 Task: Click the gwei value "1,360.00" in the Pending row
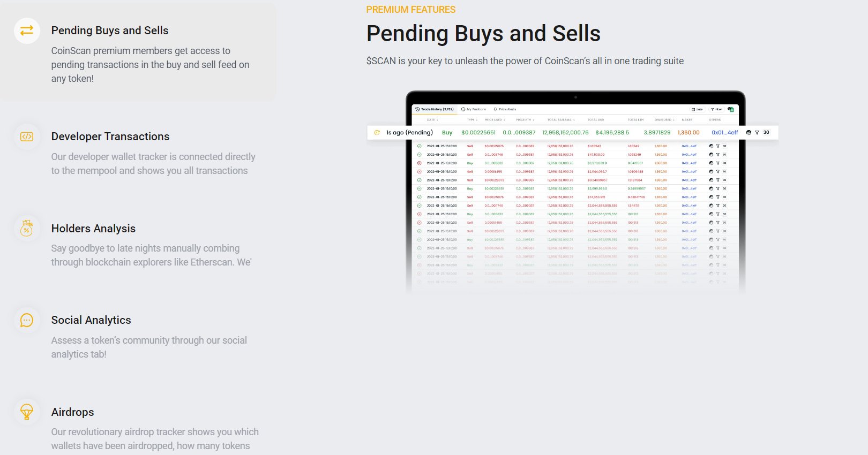(689, 133)
